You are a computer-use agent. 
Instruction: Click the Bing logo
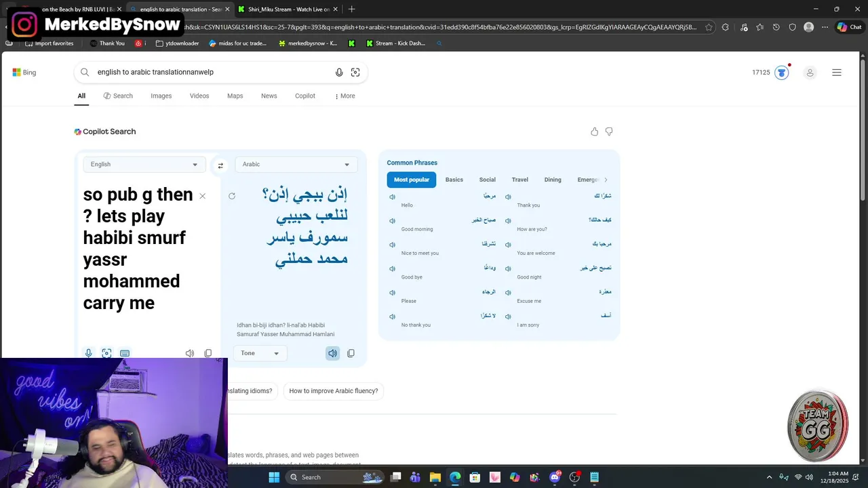24,73
